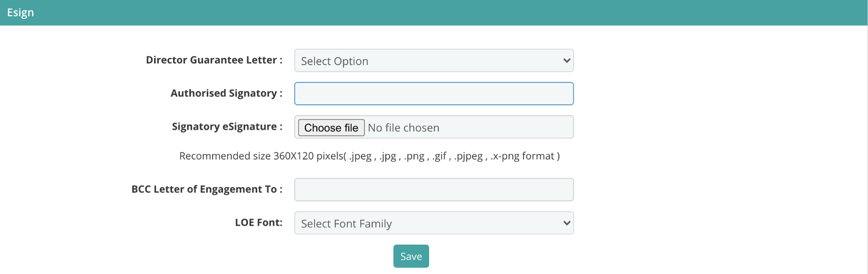
Task: Focus the BCC Letter of Engagement To field
Action: click(x=433, y=189)
